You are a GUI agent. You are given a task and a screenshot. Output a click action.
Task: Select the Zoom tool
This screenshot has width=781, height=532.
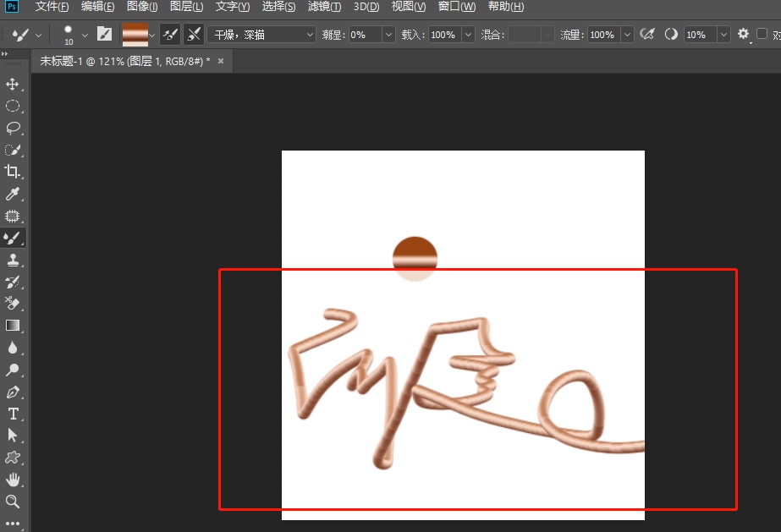[x=13, y=502]
